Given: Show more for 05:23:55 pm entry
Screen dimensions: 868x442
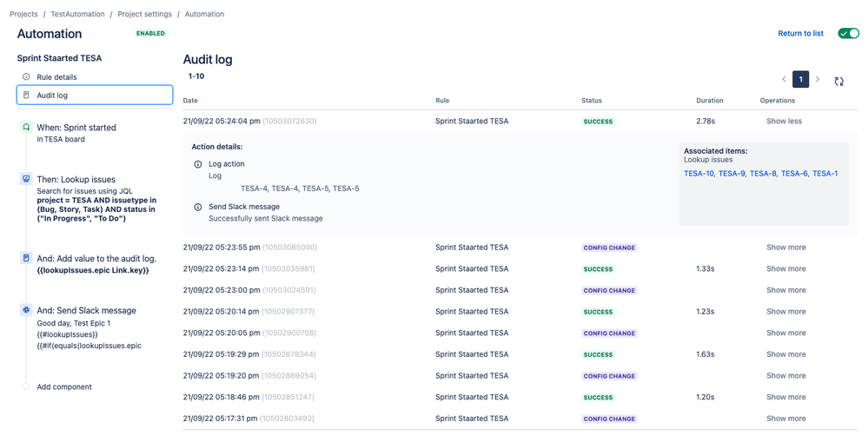Looking at the screenshot, I should [x=786, y=247].
